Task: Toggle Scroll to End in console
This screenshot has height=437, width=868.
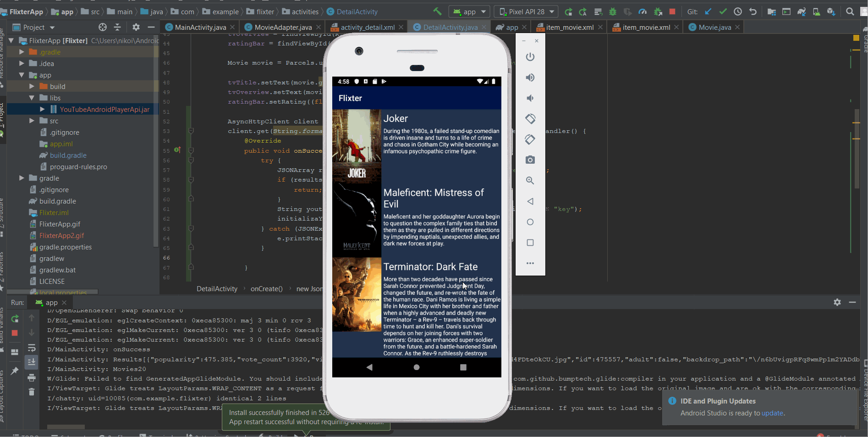Action: pyautogui.click(x=32, y=362)
